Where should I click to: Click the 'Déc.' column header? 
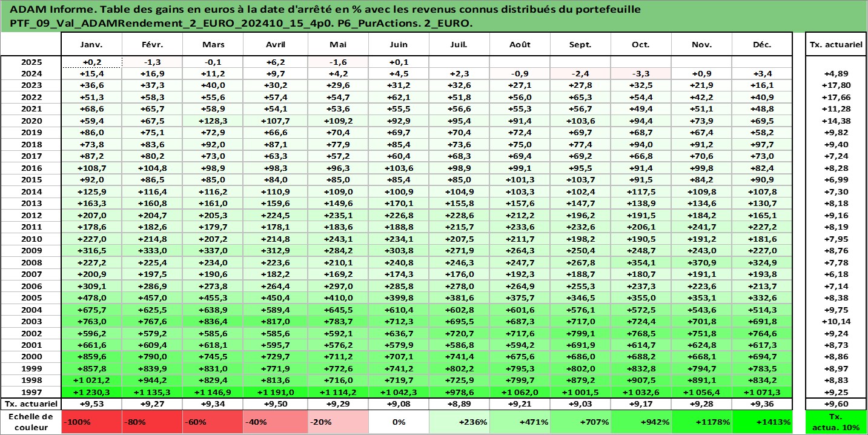pos(762,45)
